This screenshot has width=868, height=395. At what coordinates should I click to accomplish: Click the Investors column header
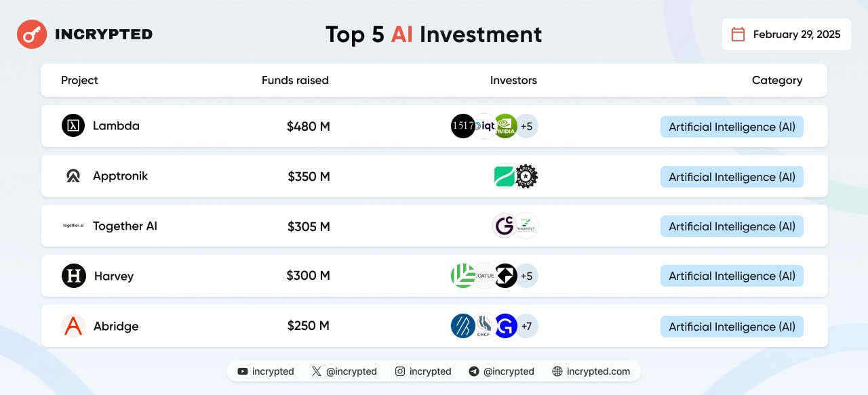[x=513, y=80]
